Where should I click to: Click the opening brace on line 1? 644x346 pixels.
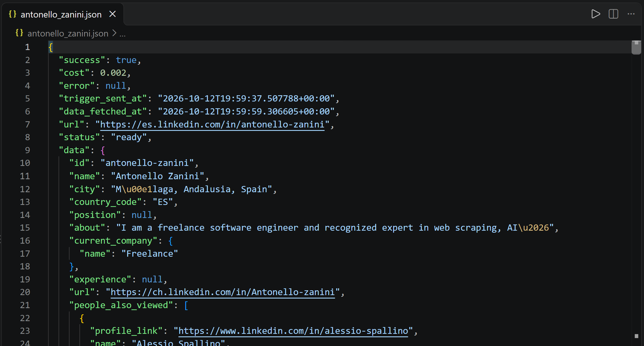[x=51, y=47]
